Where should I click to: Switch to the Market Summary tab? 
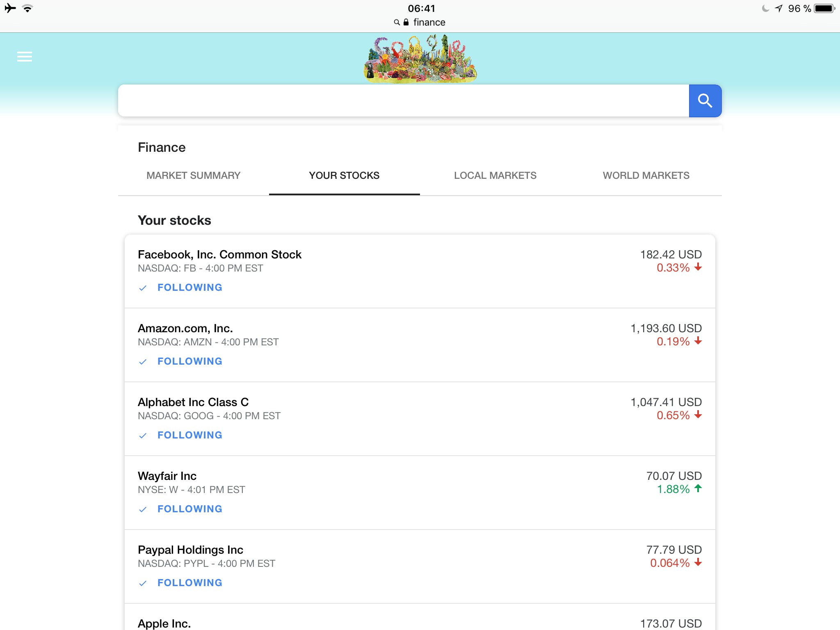[194, 176]
